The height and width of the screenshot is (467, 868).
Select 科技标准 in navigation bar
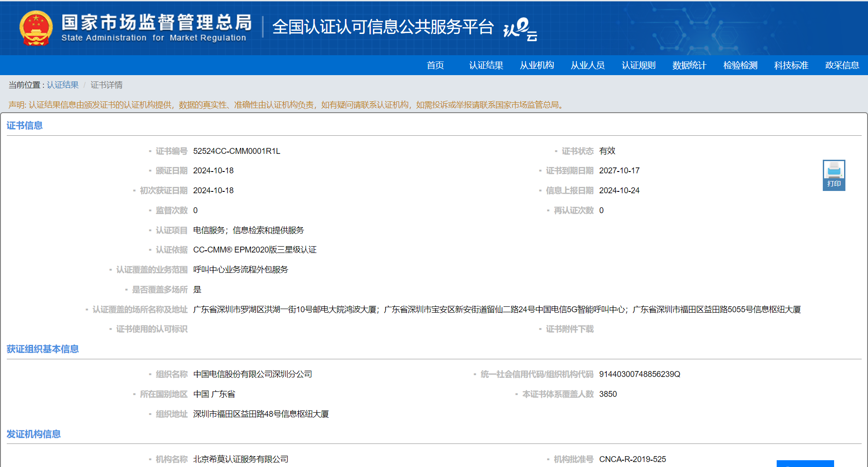tap(791, 65)
